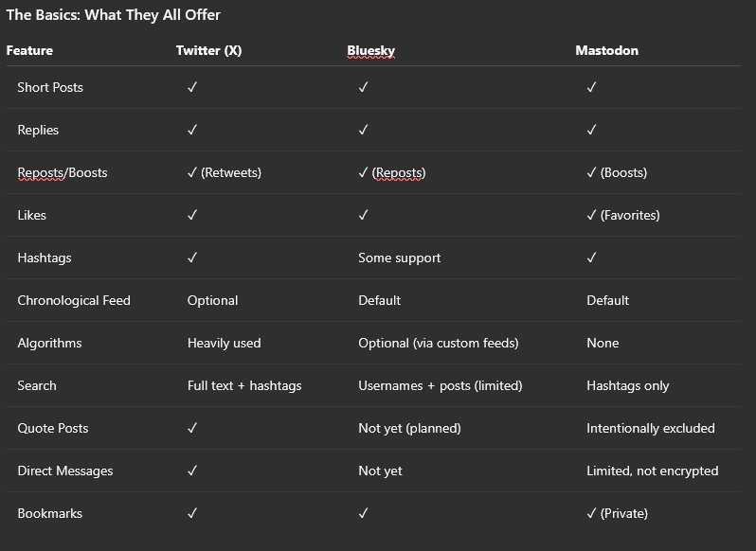Click the Replies checkmark under Mastodon
This screenshot has height=551, width=756.
(x=591, y=130)
